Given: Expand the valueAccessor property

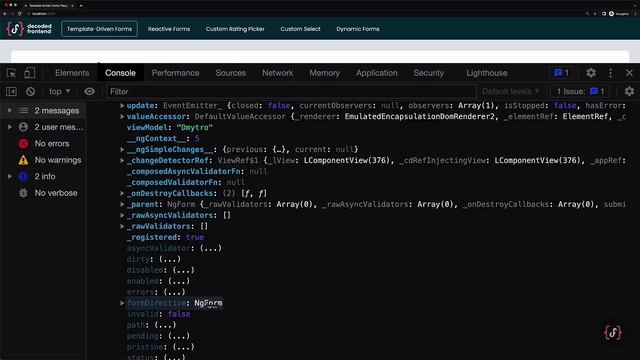Looking at the screenshot, I should point(122,116).
